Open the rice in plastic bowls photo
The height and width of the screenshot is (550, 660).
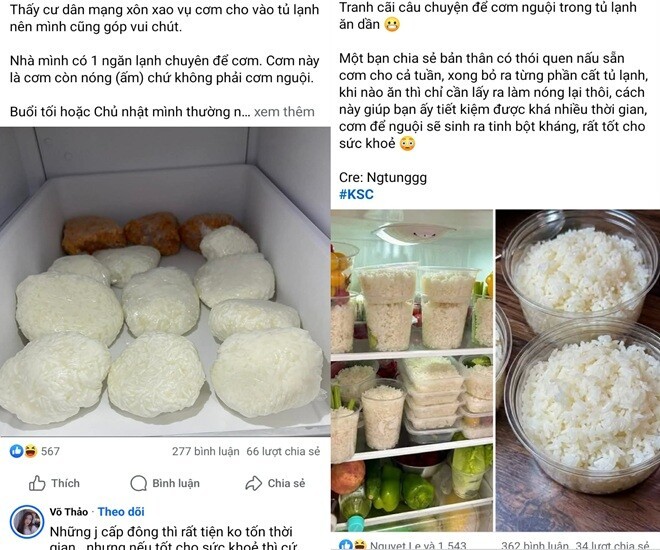coord(578,370)
